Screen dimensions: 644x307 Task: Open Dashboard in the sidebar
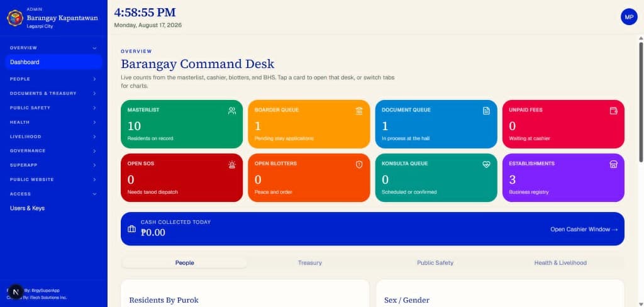[53, 62]
